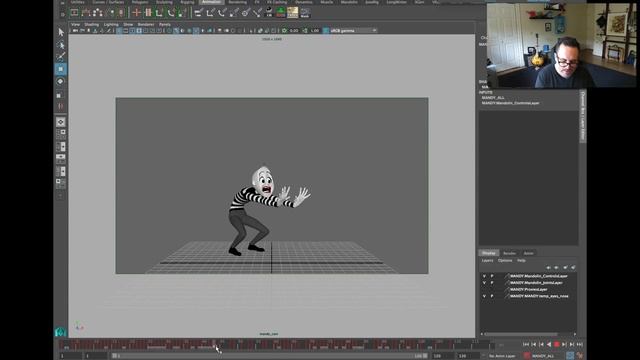Click Channel Box / Layer Editor side tab

tap(582, 116)
